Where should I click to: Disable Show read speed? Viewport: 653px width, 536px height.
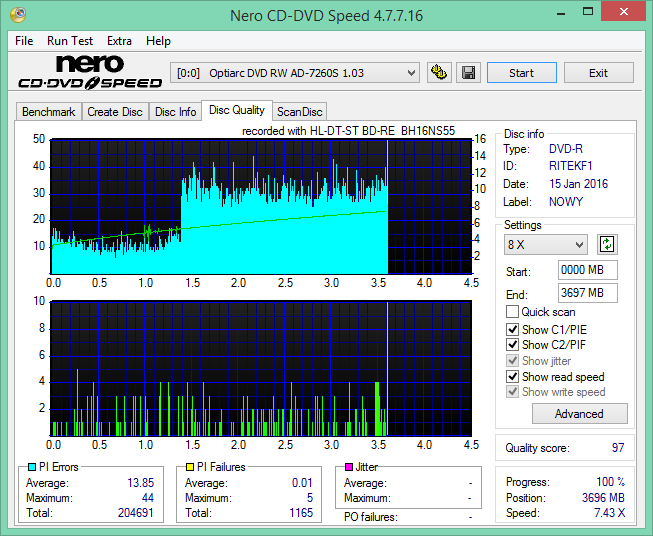pos(512,376)
